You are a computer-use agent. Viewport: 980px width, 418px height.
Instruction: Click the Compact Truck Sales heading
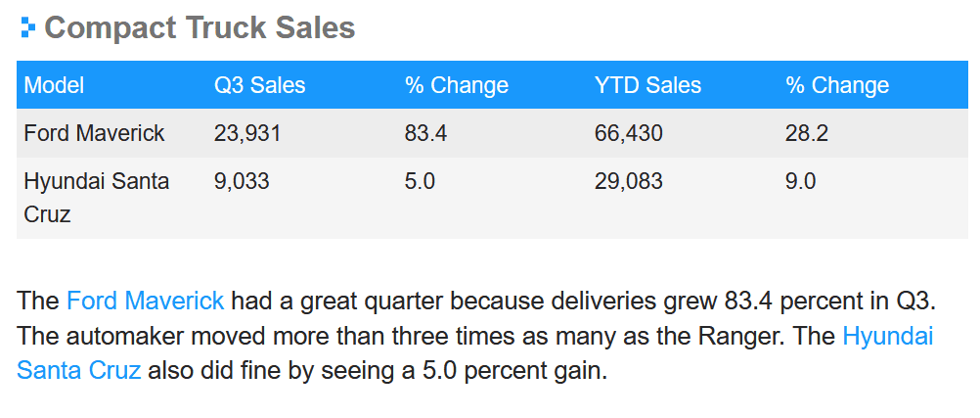200,27
